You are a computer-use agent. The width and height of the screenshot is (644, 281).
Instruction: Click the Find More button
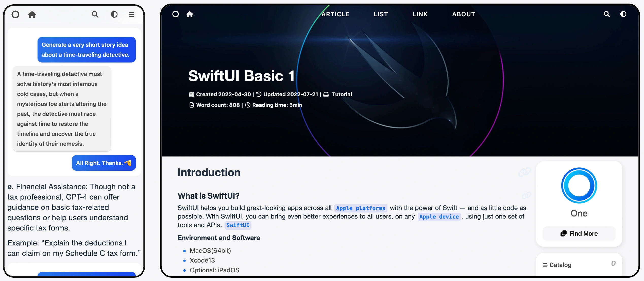(579, 233)
